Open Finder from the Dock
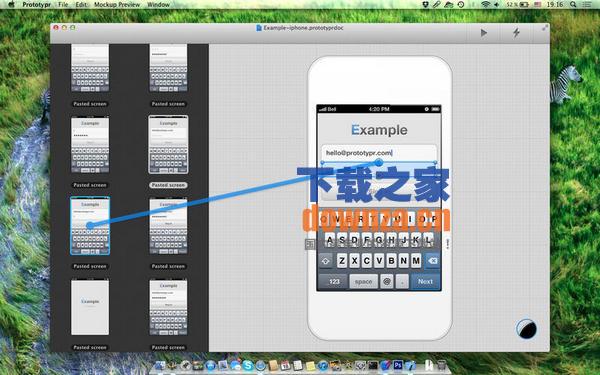This screenshot has height=375, width=600. click(160, 365)
